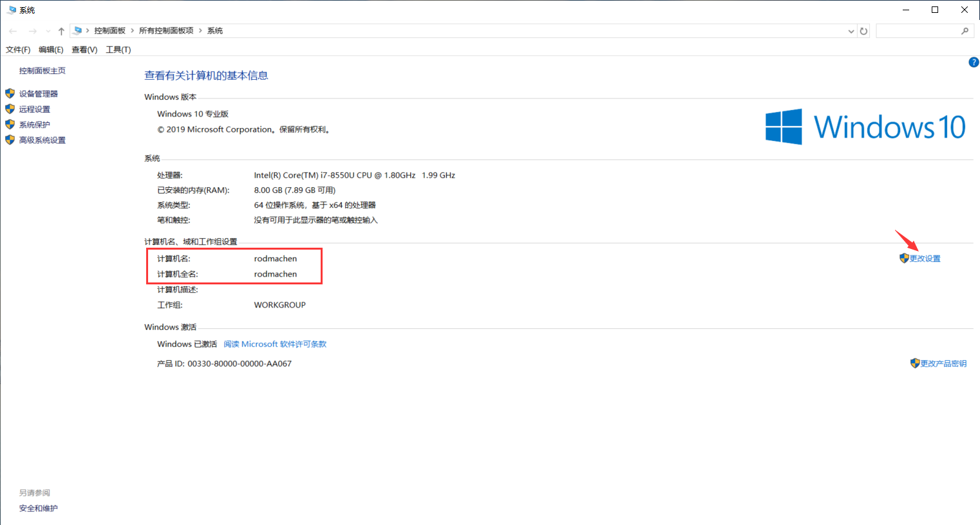Click the blue help question mark icon
The image size is (980, 525).
coord(974,62)
